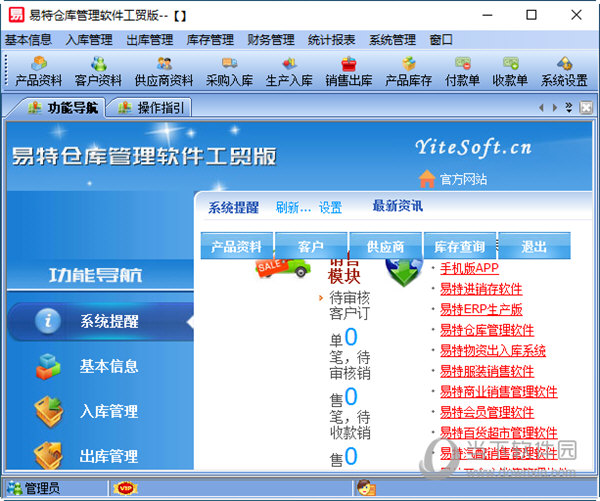Click the 退出 blue button
The width and height of the screenshot is (600, 501).
click(535, 246)
